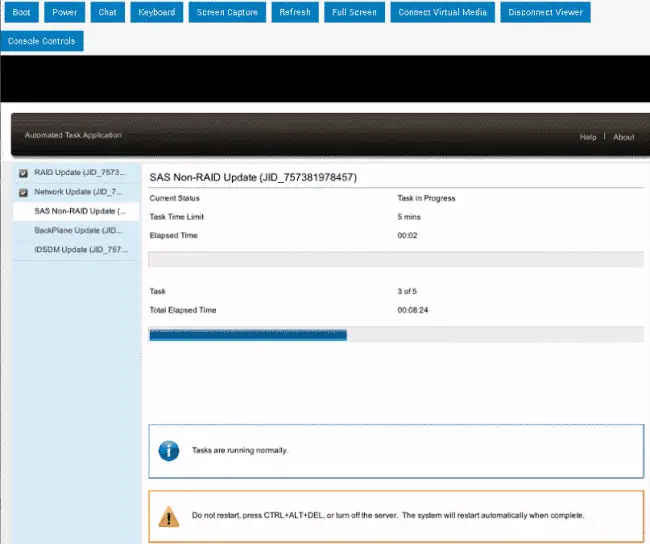This screenshot has height=544, width=650.
Task: Click the '3 of 5' task count
Action: point(407,291)
